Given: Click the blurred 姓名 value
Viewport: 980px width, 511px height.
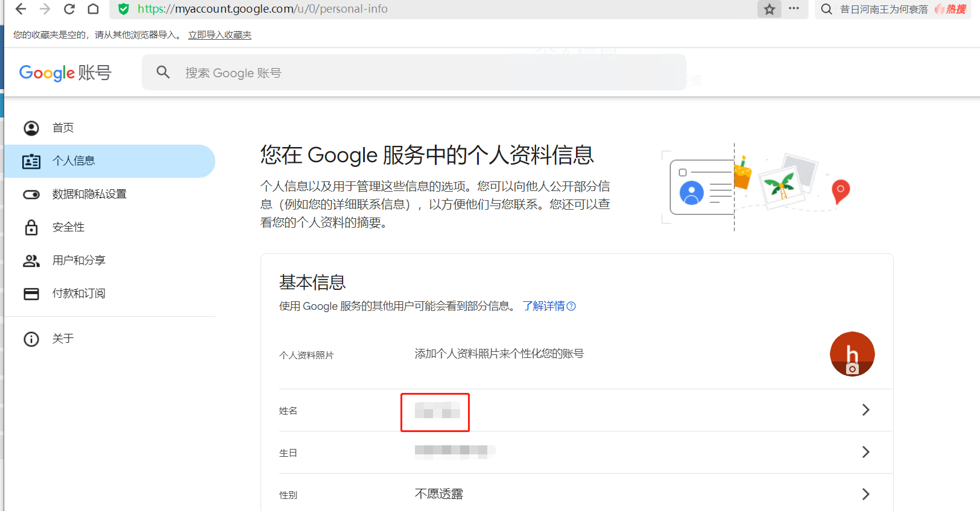Looking at the screenshot, I should (x=437, y=410).
